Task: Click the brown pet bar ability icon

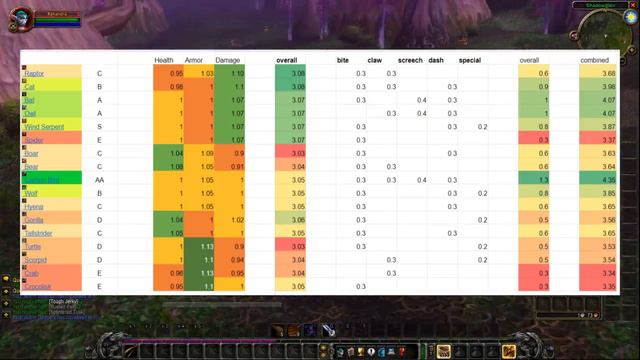Action: point(279,330)
